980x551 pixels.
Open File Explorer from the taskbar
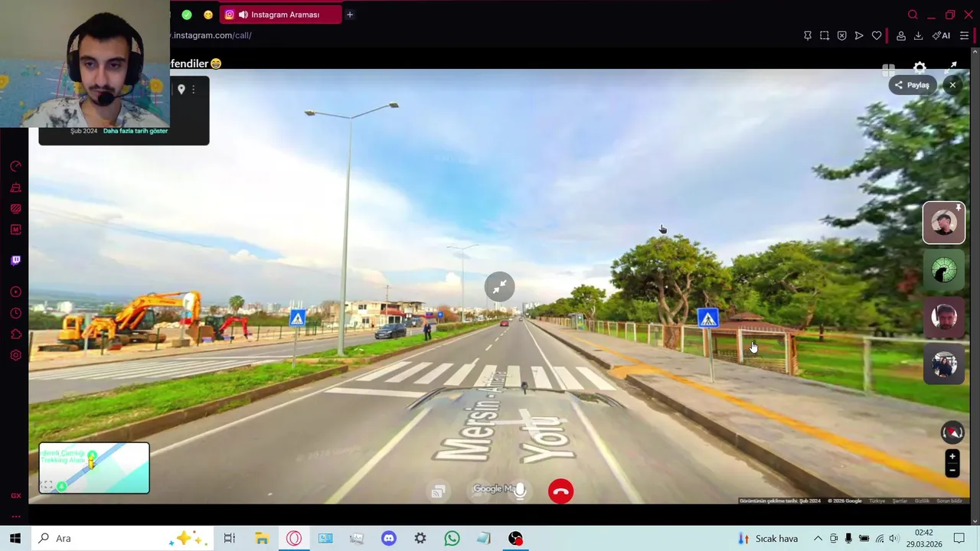262,539
